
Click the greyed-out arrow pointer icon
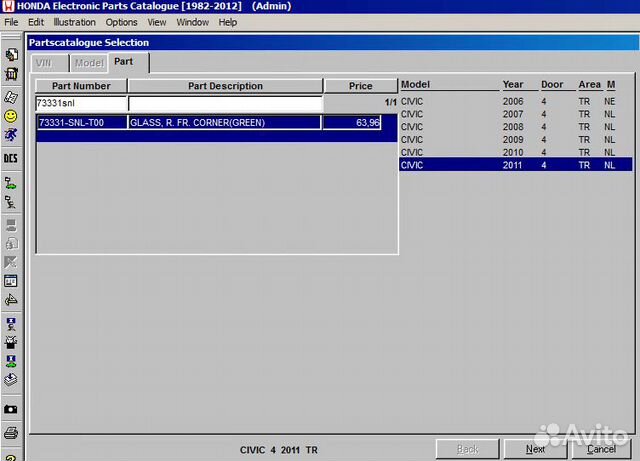[11, 263]
